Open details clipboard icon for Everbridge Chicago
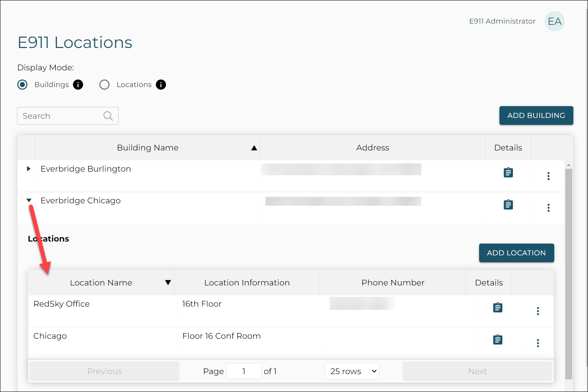 [x=508, y=205]
